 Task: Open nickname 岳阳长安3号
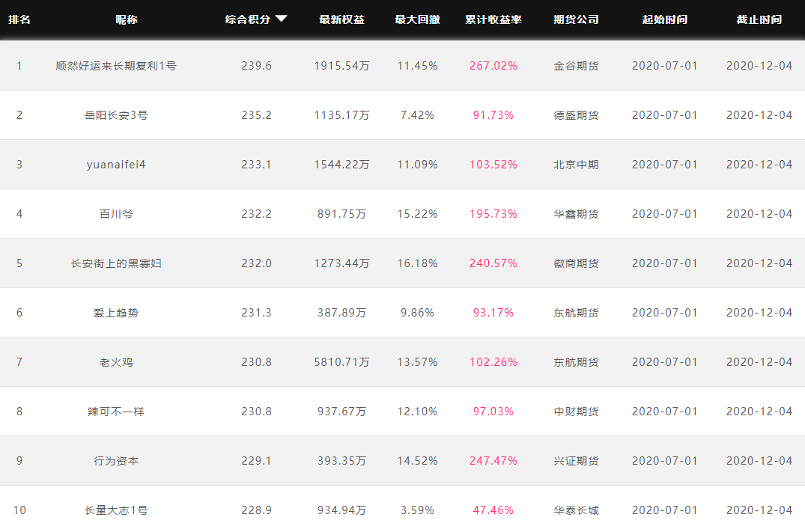[116, 115]
